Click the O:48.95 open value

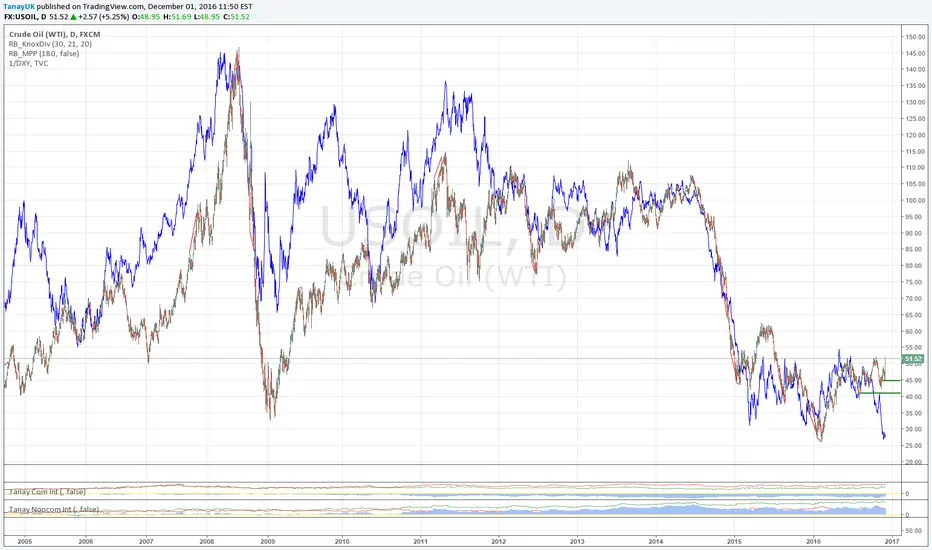pyautogui.click(x=146, y=17)
